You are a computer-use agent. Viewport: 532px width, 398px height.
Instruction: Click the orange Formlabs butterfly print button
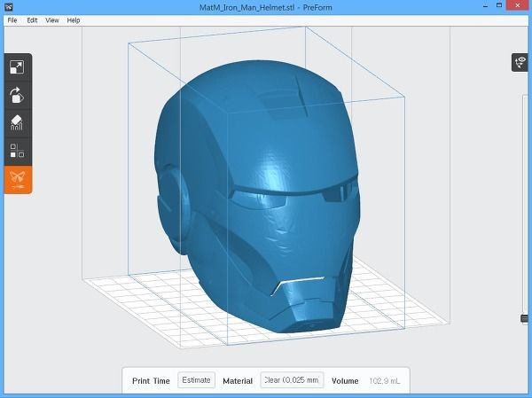click(x=18, y=180)
